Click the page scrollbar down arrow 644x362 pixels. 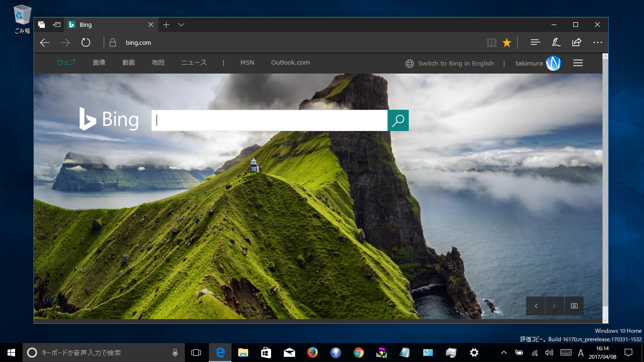click(605, 321)
